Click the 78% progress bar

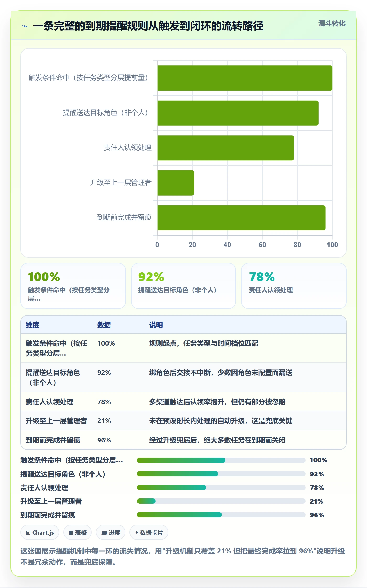[x=221, y=487]
